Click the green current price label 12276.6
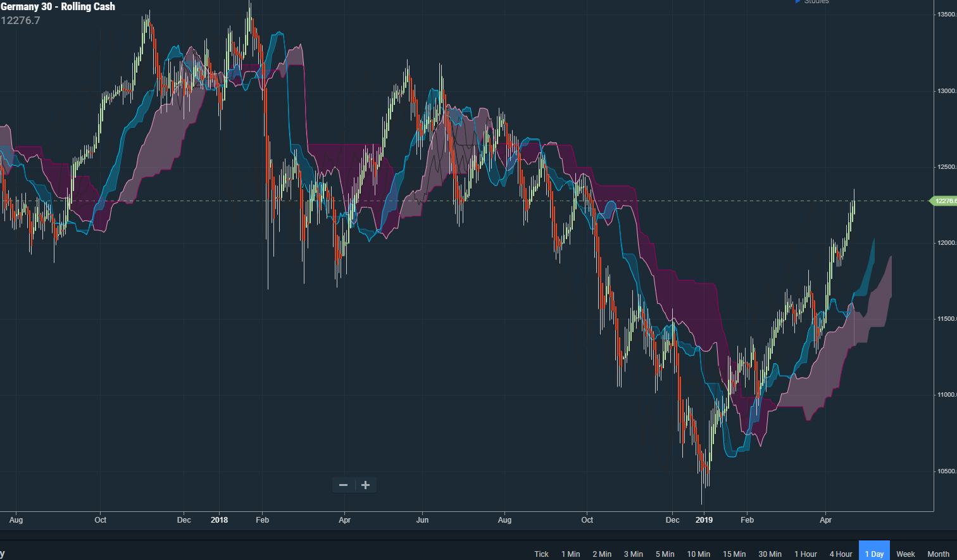 [944, 201]
